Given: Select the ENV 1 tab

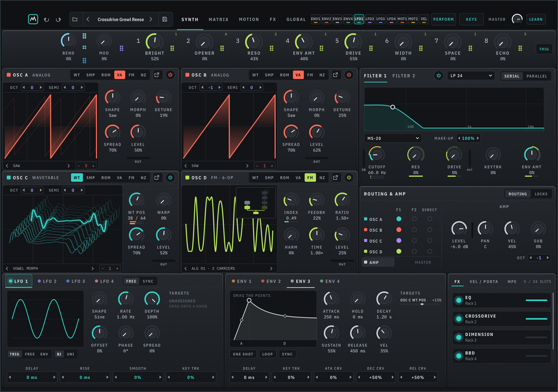Looking at the screenshot, I should point(242,282).
